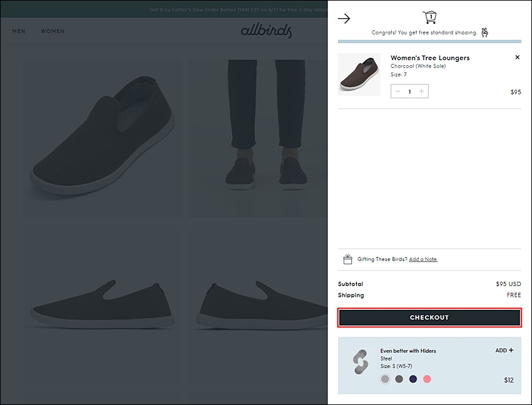The width and height of the screenshot is (532, 405).
Task: Decrease Tree Loungers quantity with minus
Action: pyautogui.click(x=397, y=91)
